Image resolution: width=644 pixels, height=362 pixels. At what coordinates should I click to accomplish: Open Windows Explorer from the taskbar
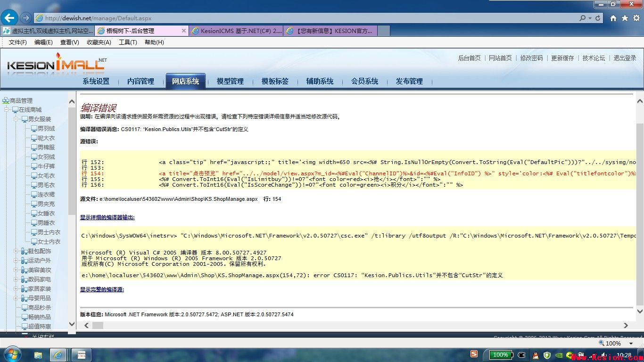coord(38,355)
